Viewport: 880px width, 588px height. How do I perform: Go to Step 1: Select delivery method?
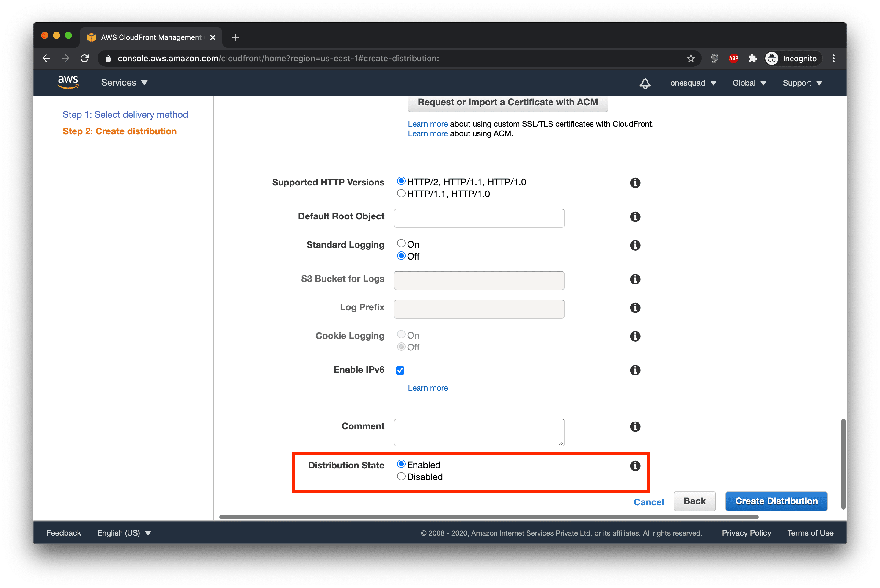pos(125,115)
